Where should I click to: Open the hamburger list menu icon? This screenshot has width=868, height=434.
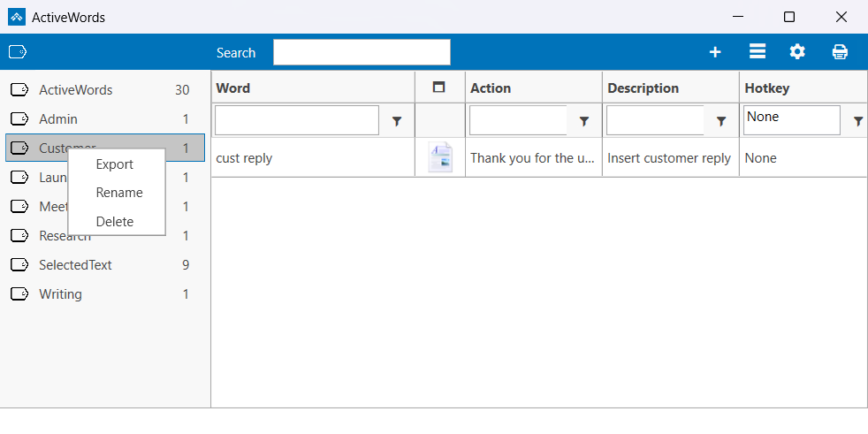click(x=758, y=51)
